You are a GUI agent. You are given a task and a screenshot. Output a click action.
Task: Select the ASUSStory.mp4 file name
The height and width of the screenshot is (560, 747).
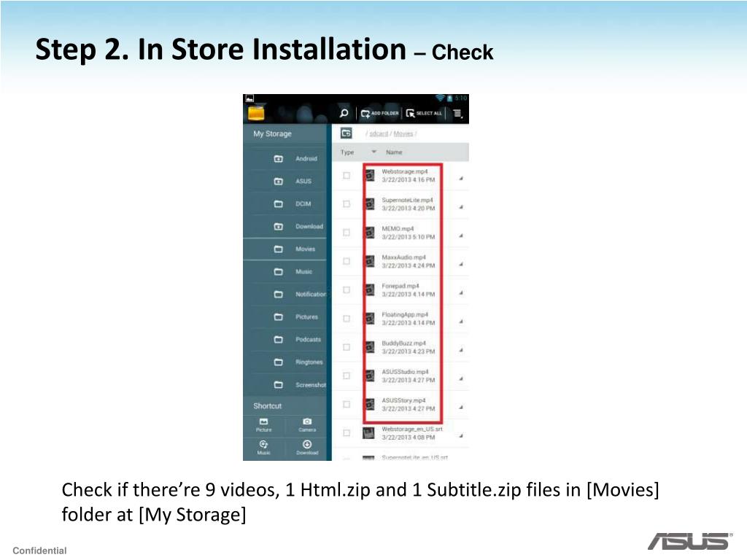[x=403, y=400]
